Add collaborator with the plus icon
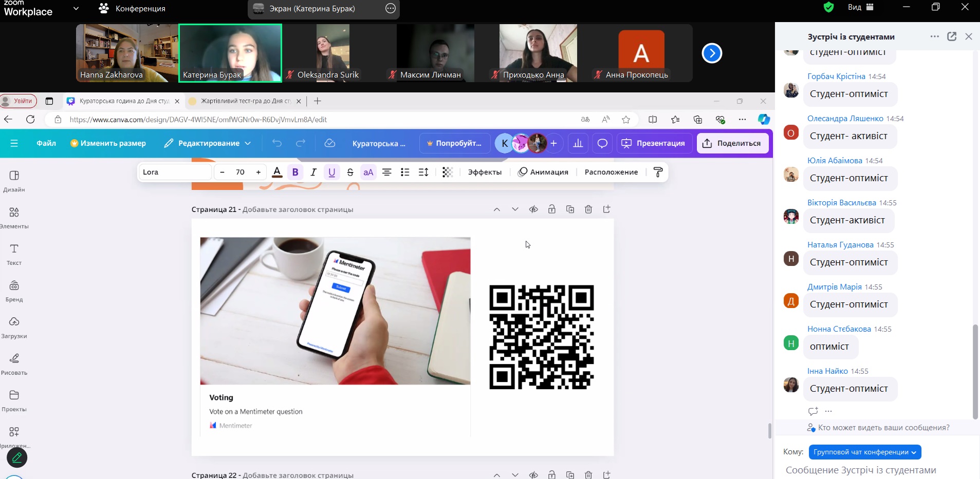This screenshot has height=479, width=980. [553, 143]
